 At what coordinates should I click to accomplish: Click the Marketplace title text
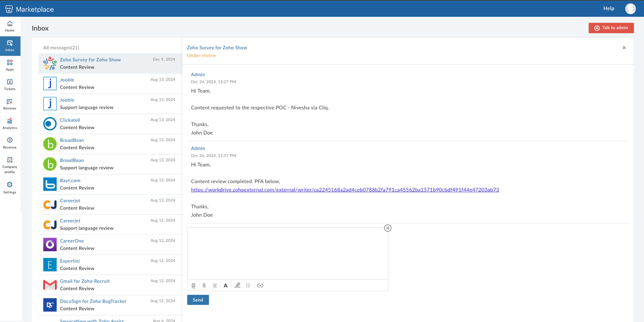pos(35,9)
